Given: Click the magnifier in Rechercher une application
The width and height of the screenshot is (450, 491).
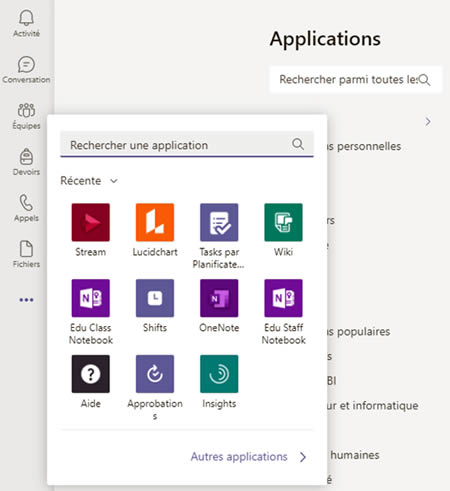Looking at the screenshot, I should tap(298, 144).
